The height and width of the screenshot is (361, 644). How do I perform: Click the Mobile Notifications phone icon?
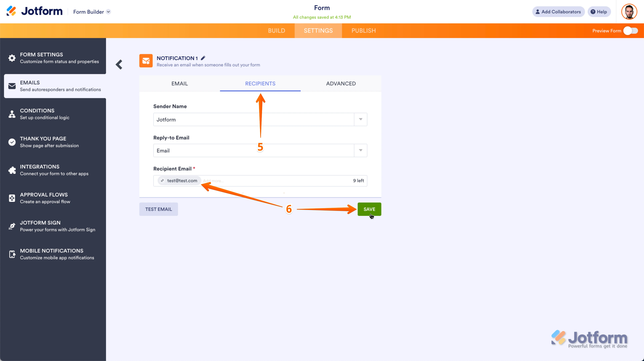point(12,254)
